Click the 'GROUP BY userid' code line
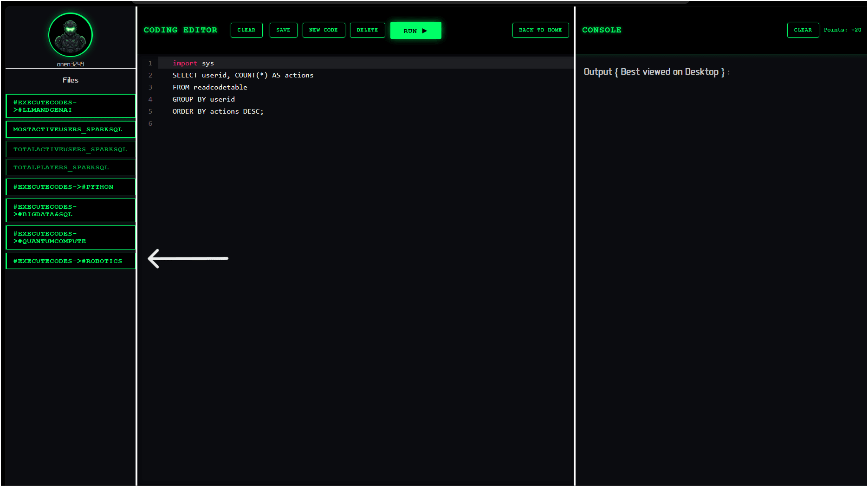This screenshot has height=487, width=868. coord(204,99)
